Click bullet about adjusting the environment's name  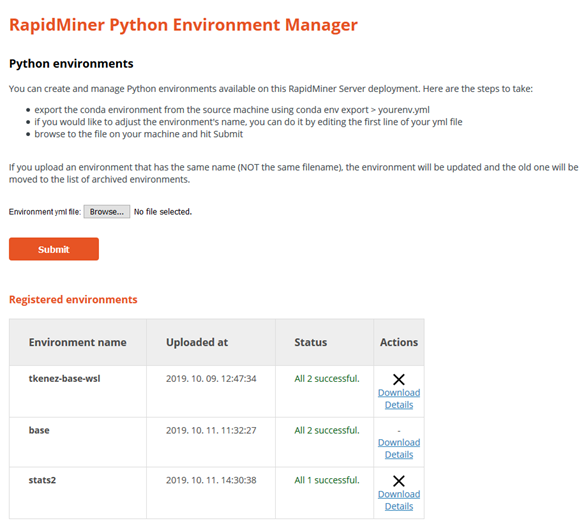pos(248,122)
